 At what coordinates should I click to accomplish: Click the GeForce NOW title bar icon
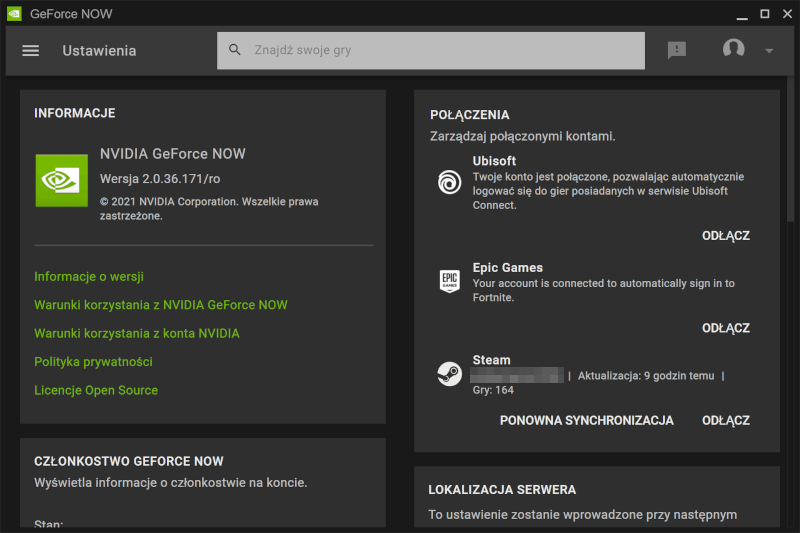pos(14,14)
